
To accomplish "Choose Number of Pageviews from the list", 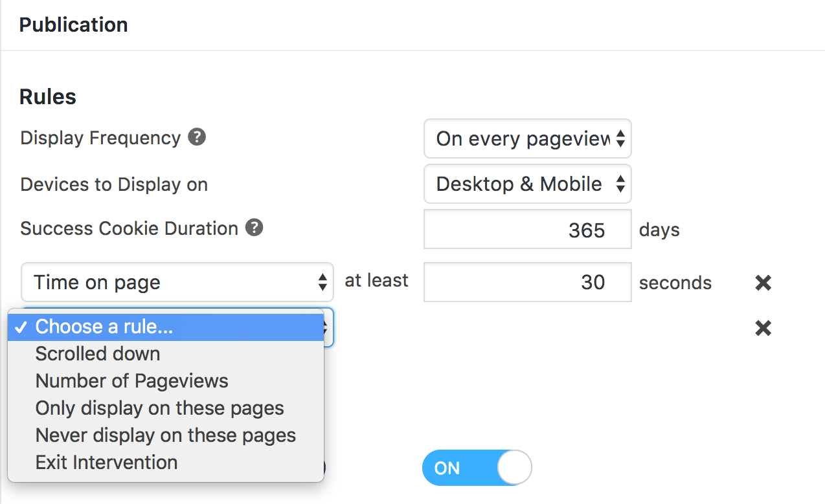I will click(132, 381).
